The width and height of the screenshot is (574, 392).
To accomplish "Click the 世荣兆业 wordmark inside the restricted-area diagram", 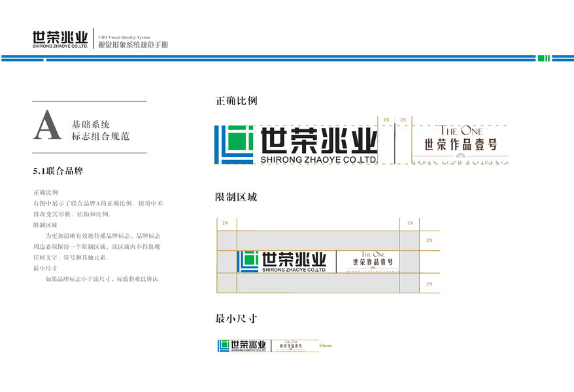I will click(x=294, y=259).
